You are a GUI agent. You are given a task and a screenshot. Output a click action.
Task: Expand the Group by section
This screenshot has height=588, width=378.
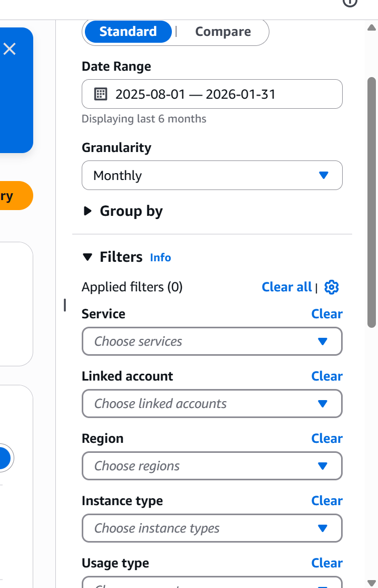[87, 211]
